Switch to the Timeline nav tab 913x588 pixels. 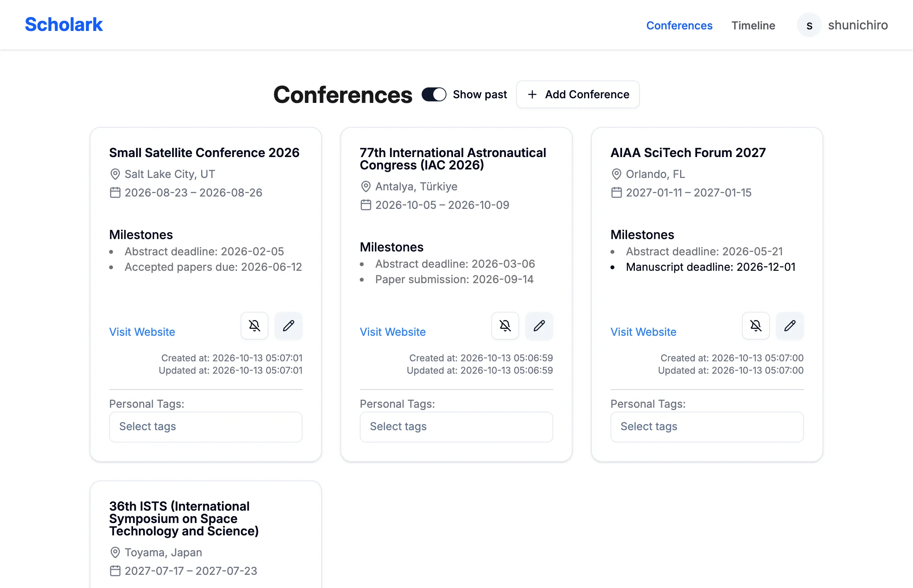753,25
